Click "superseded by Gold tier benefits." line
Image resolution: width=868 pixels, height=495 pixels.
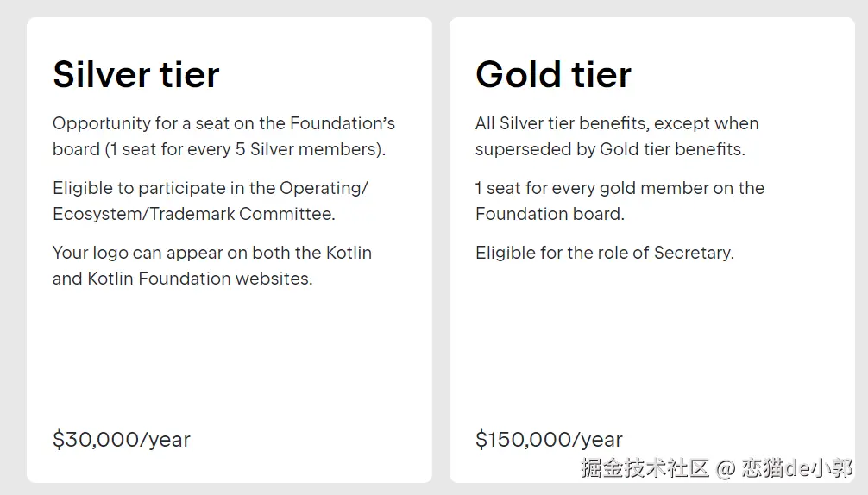tap(609, 149)
